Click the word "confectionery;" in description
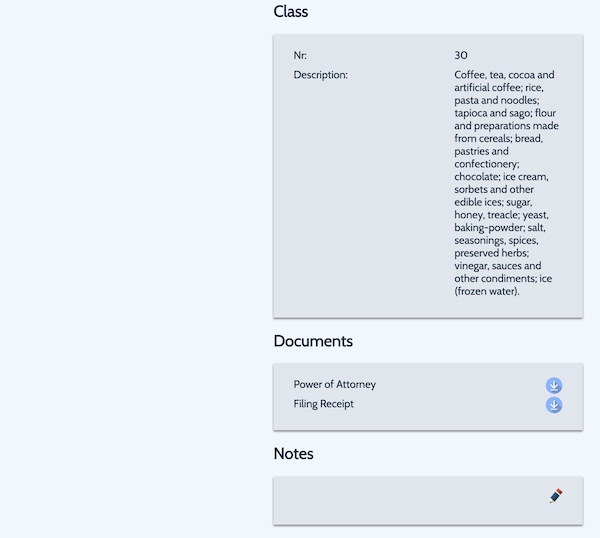 [487, 164]
